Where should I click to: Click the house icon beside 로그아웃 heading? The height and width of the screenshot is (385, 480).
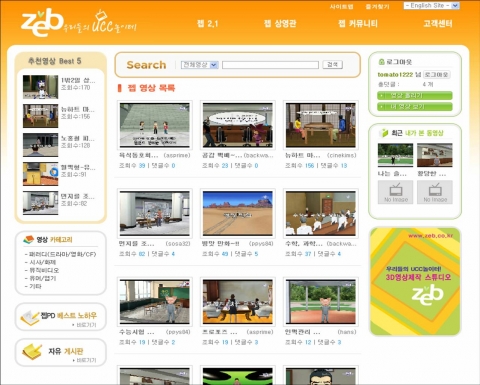click(x=381, y=62)
